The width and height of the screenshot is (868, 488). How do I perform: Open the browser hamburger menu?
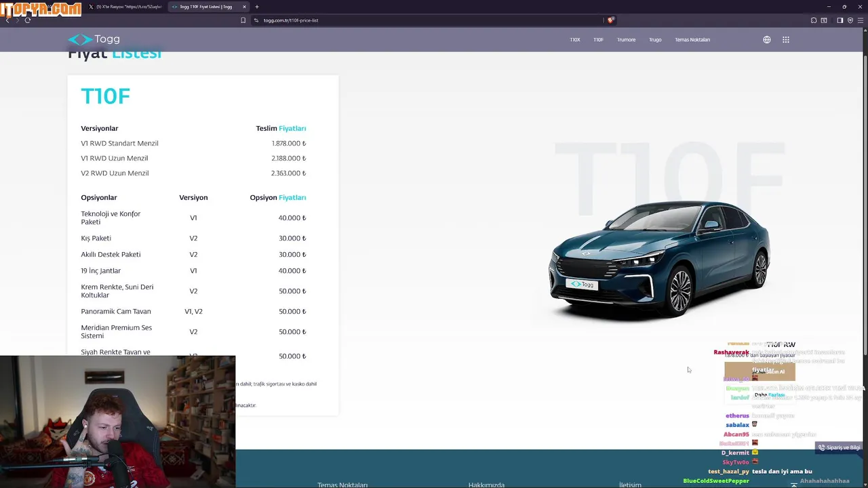(861, 20)
